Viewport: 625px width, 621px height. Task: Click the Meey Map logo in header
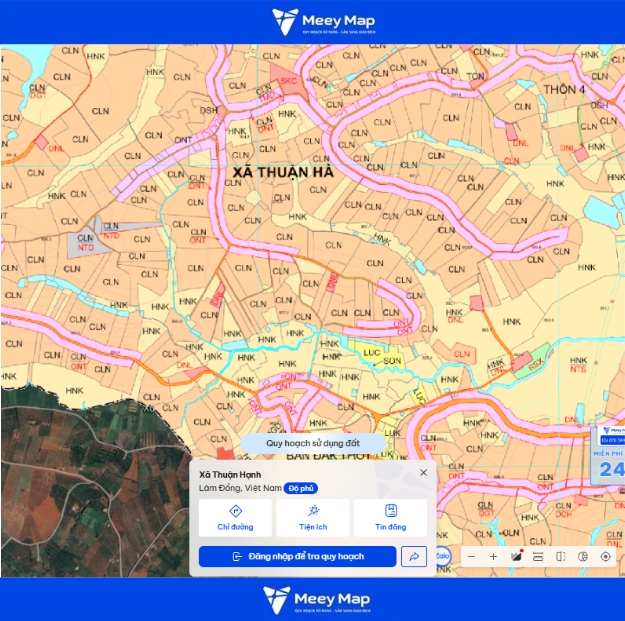pyautogui.click(x=323, y=22)
